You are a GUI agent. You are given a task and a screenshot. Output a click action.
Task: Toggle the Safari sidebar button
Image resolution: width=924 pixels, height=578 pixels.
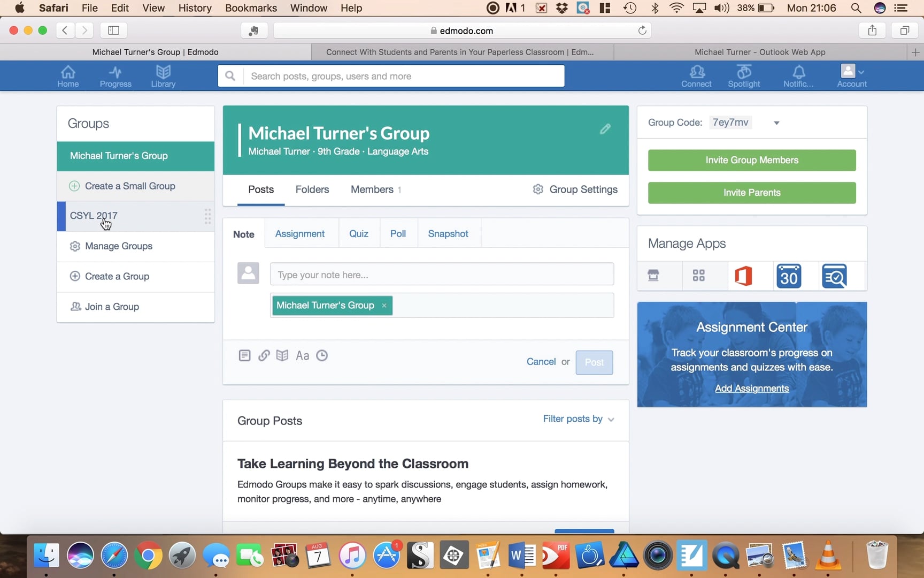[113, 31]
